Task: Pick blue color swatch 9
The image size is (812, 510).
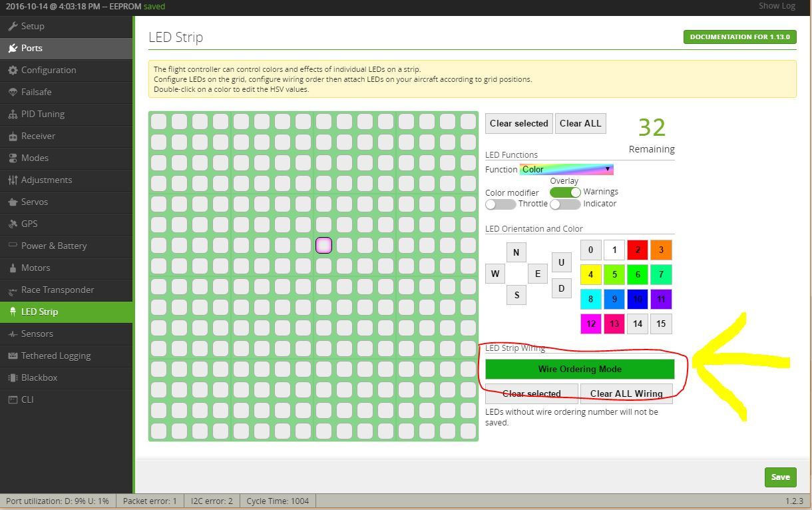Action: point(614,299)
